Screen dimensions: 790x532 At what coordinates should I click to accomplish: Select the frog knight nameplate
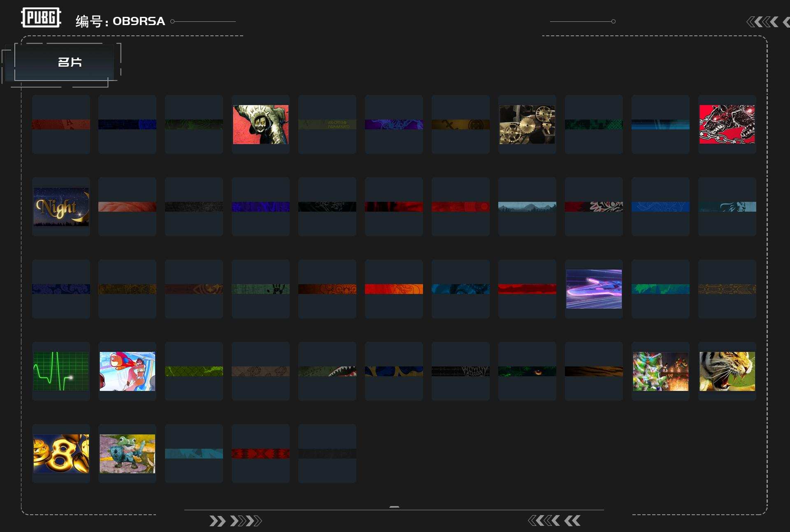(127, 453)
